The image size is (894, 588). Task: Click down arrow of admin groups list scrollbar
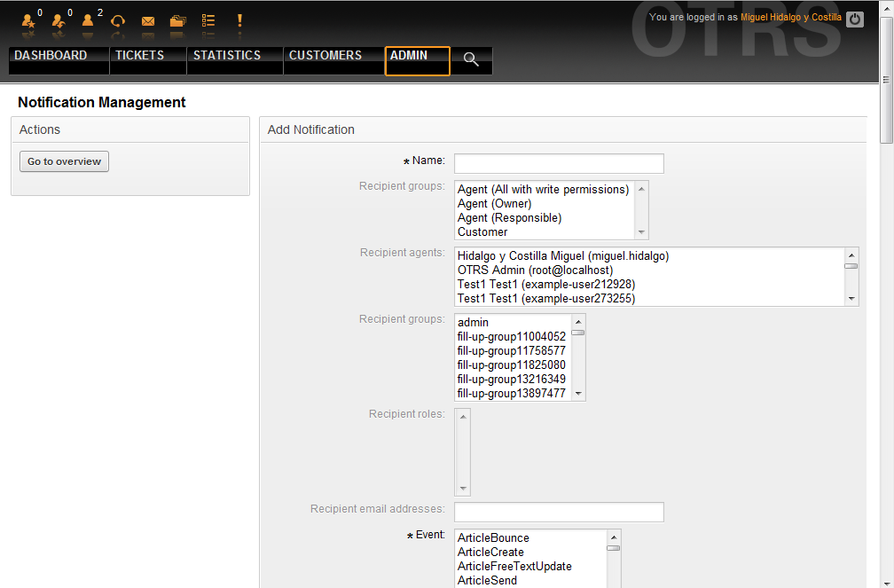pyautogui.click(x=578, y=393)
